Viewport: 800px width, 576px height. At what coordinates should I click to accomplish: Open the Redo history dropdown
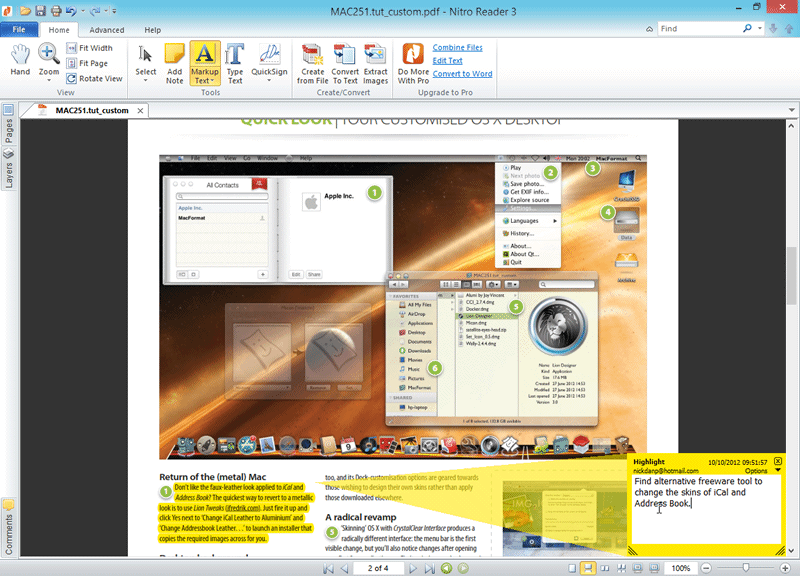(106, 10)
